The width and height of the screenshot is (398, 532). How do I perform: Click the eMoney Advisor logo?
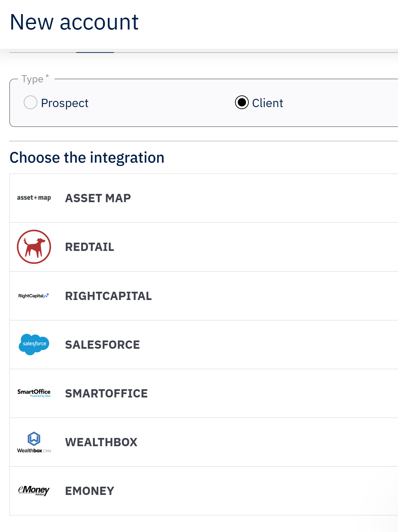click(34, 490)
